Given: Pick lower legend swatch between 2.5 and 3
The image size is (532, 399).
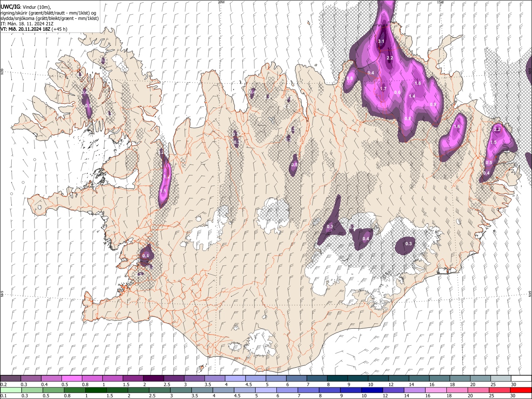Looking at the screenshot, I should click(x=160, y=390).
